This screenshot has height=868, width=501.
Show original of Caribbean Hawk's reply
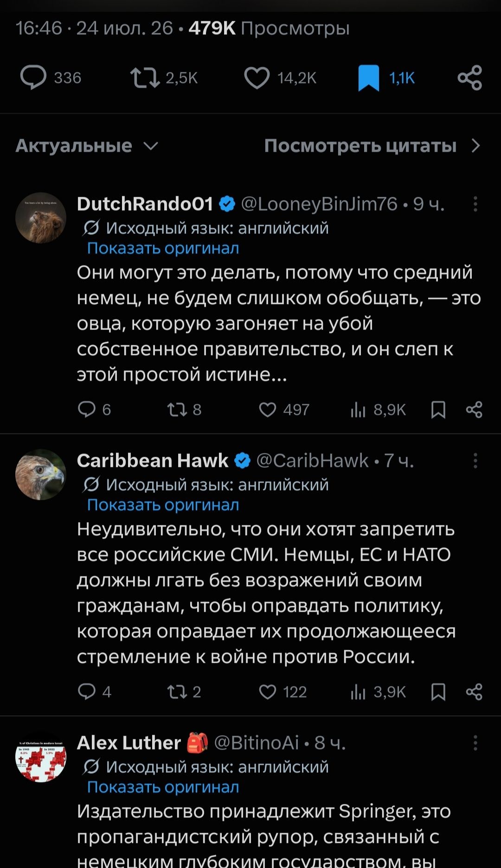(x=163, y=505)
